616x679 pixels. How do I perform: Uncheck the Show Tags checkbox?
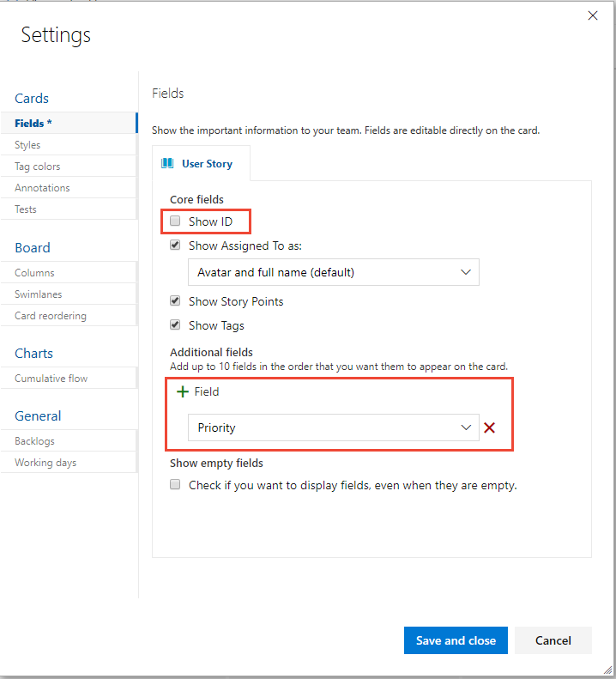coord(175,325)
